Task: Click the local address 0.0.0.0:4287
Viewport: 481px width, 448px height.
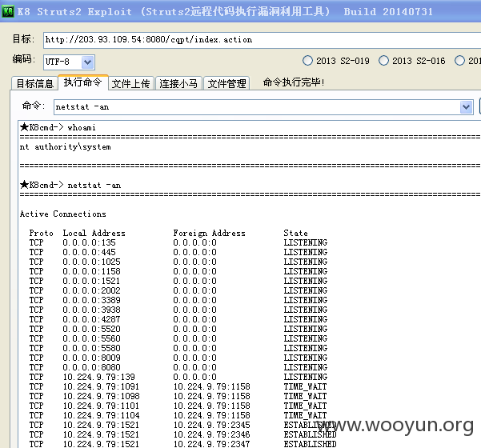Action: [x=92, y=319]
